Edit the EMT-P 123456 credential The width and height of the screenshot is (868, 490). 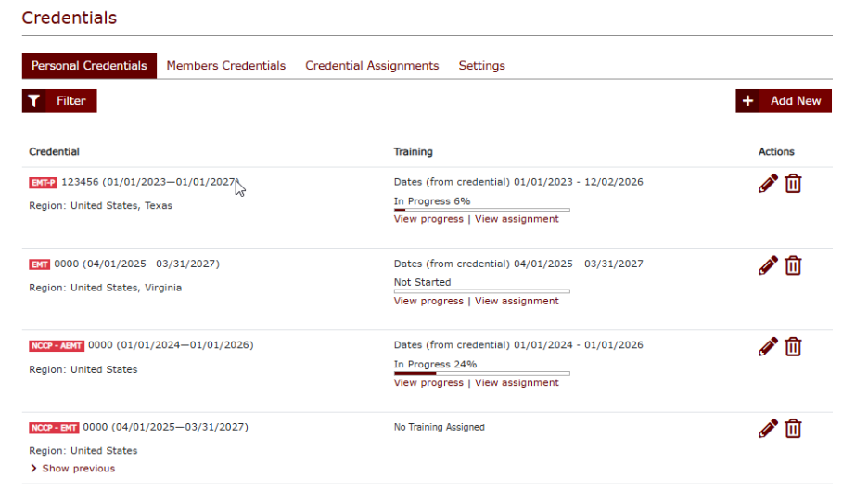click(x=768, y=183)
